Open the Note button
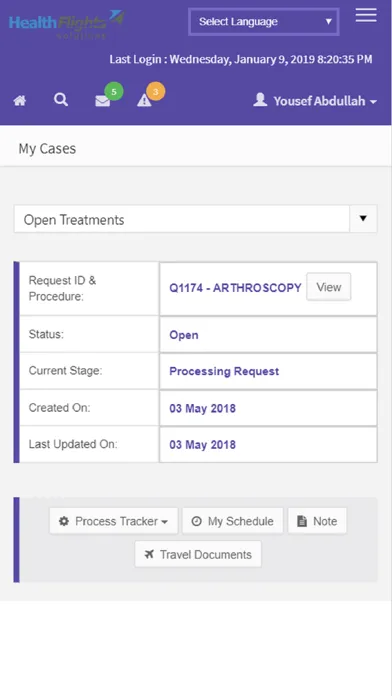The height and width of the screenshot is (696, 392). [x=317, y=521]
